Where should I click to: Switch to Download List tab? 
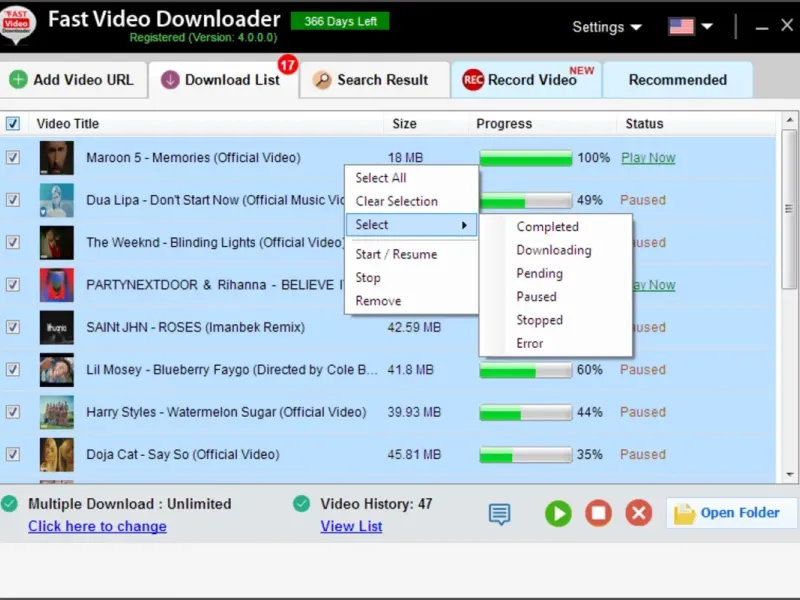tap(223, 80)
